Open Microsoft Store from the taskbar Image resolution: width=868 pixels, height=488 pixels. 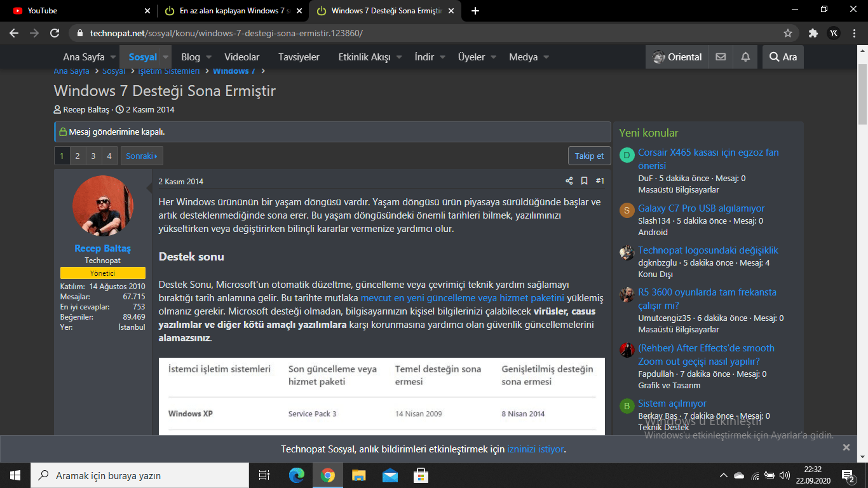coord(421,475)
